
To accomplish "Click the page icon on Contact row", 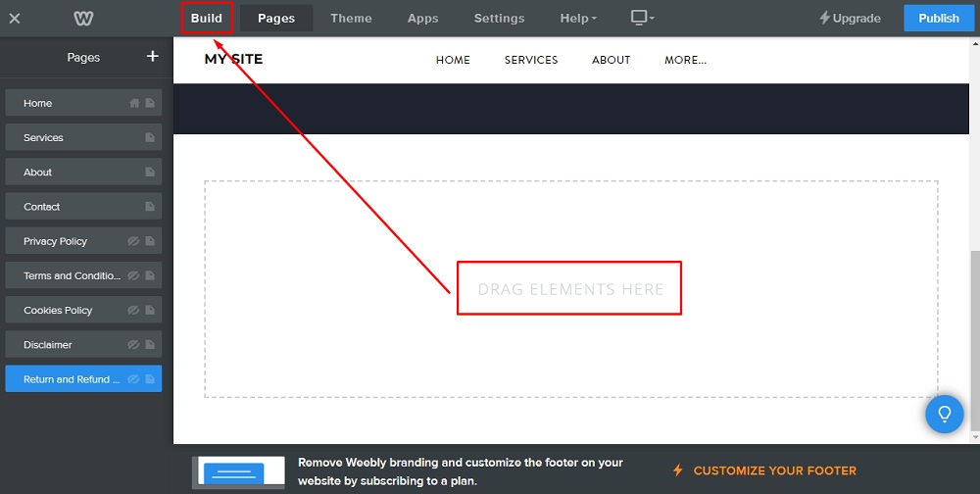I will tap(150, 206).
